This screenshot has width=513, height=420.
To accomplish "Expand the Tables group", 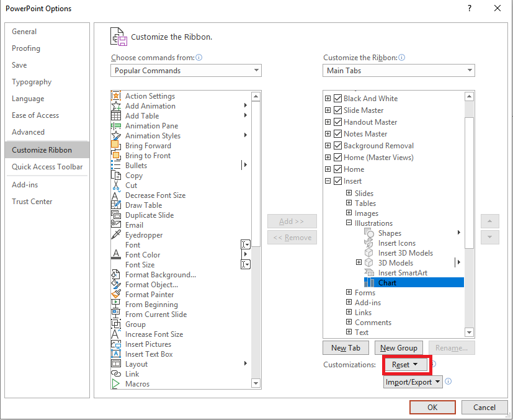I will tap(349, 203).
